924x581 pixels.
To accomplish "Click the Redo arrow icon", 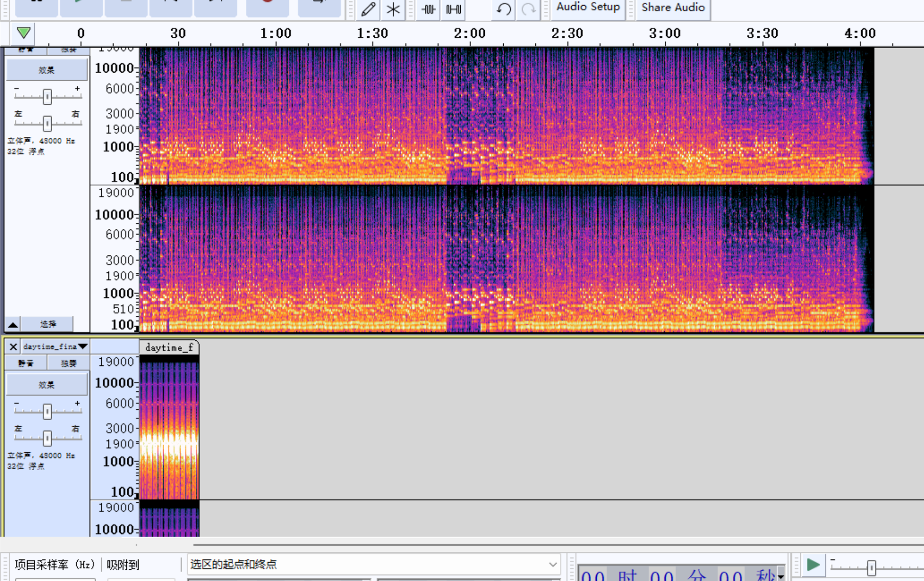I will pos(529,9).
